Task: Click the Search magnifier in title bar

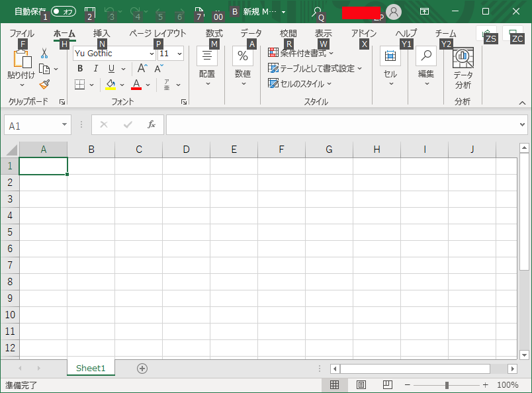Action: click(316, 12)
